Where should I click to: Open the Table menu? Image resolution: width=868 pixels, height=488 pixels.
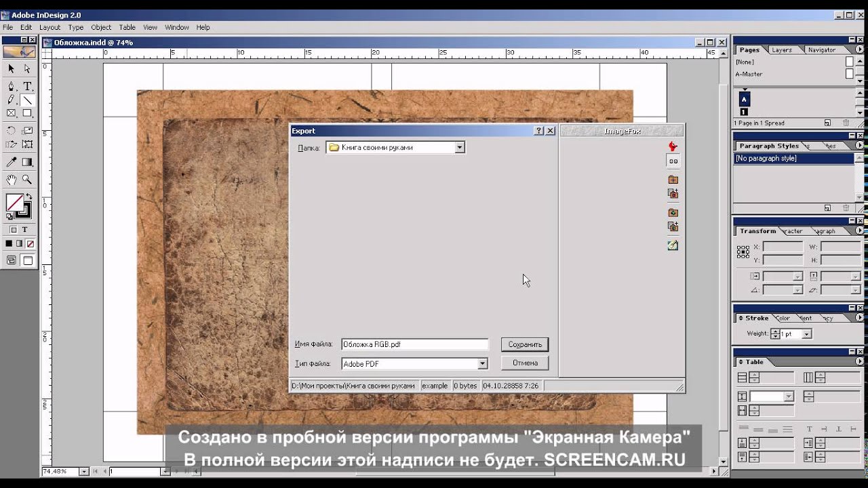pos(127,27)
